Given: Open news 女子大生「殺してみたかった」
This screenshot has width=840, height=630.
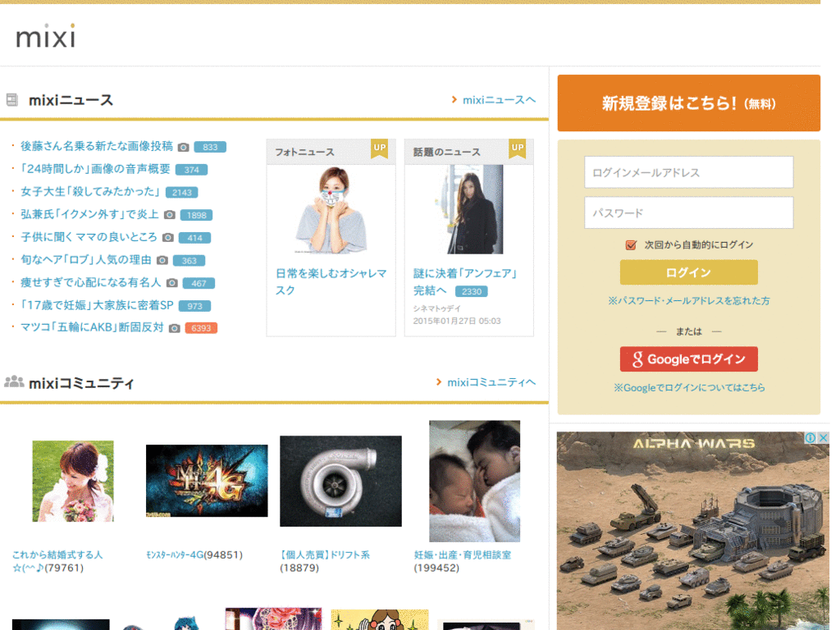Looking at the screenshot, I should pyautogui.click(x=90, y=192).
